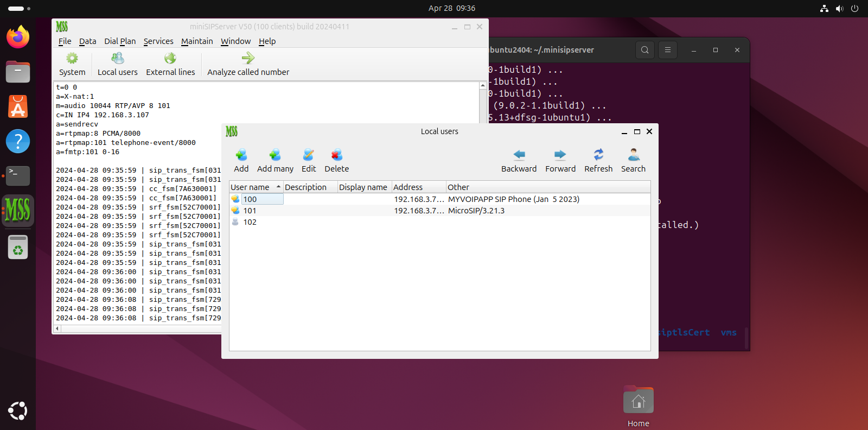The height and width of the screenshot is (430, 868).
Task: Click log pane scroll up arrow
Action: coord(482,86)
